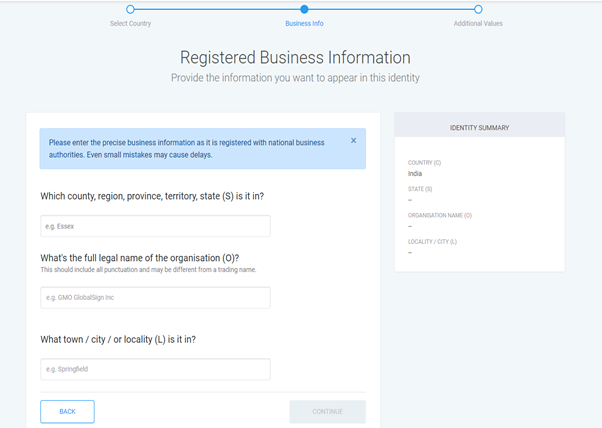This screenshot has height=428, width=602.
Task: Click the Business Info step circle
Action: 304,9
